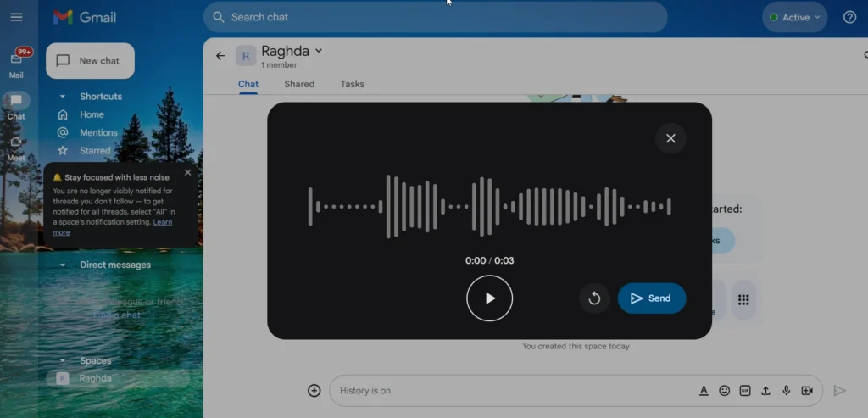Viewport: 868px width, 418px height.
Task: Click the microphone voice message icon
Action: pyautogui.click(x=786, y=391)
